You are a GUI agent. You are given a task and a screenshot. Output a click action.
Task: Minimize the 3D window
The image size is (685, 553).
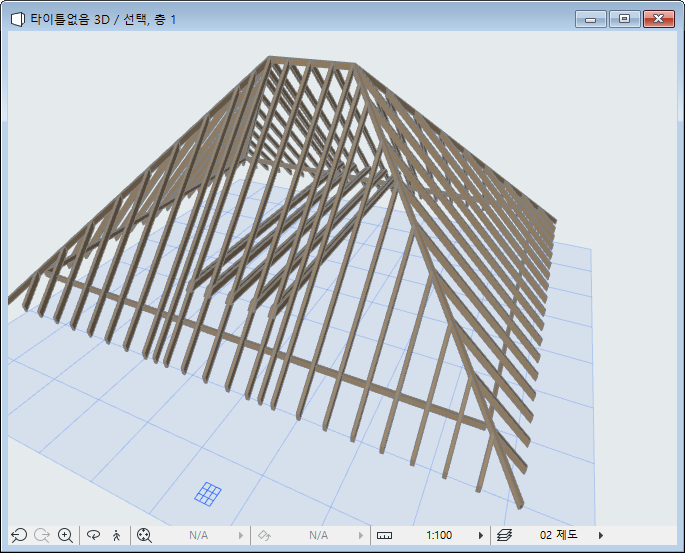tap(591, 19)
